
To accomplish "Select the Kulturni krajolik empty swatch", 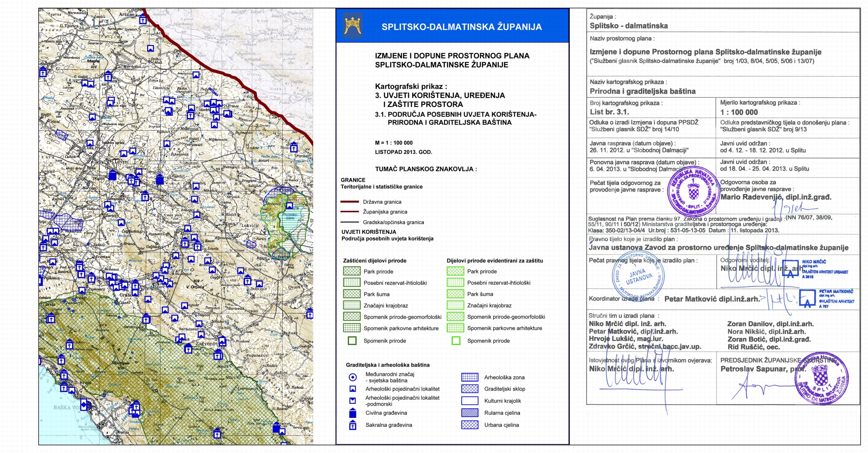I will pyautogui.click(x=469, y=401).
